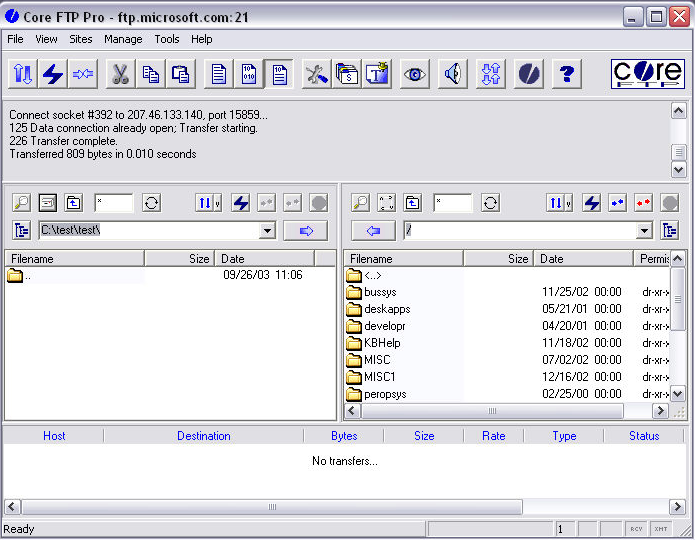Click the local pane filter input field
695x540 pixels.
click(x=113, y=203)
